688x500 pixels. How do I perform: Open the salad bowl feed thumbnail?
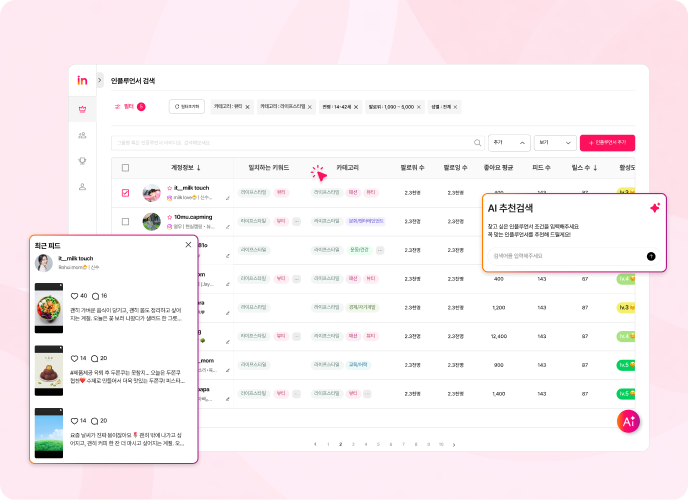(49, 308)
